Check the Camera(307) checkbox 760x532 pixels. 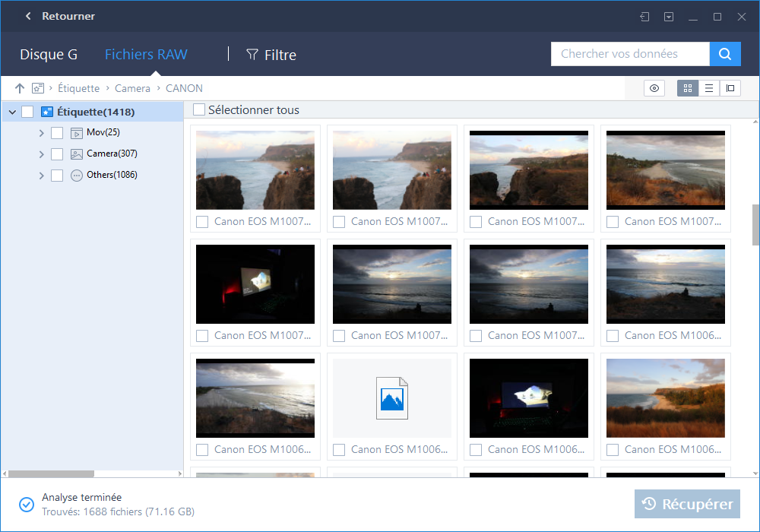[x=57, y=154]
